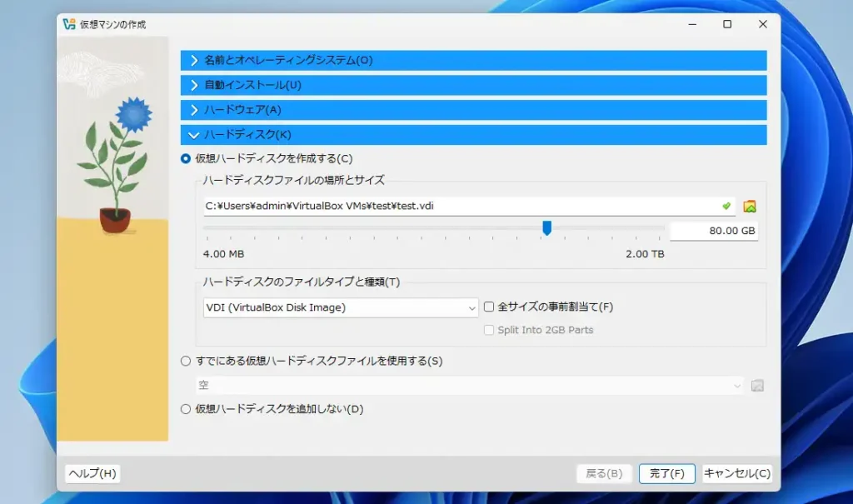Check the Split Into 2GB Parts box
This screenshot has width=853, height=504.
[x=491, y=329]
